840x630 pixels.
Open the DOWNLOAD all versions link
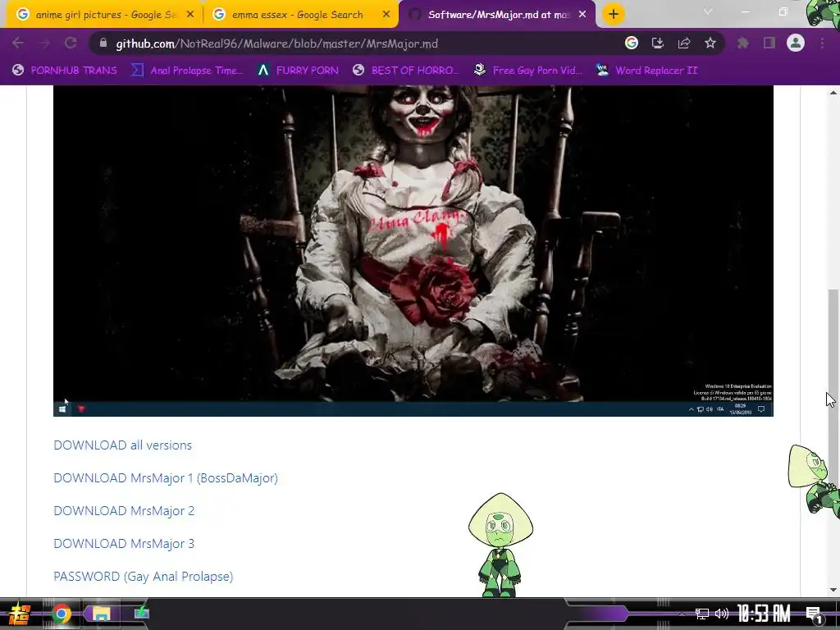[123, 445]
